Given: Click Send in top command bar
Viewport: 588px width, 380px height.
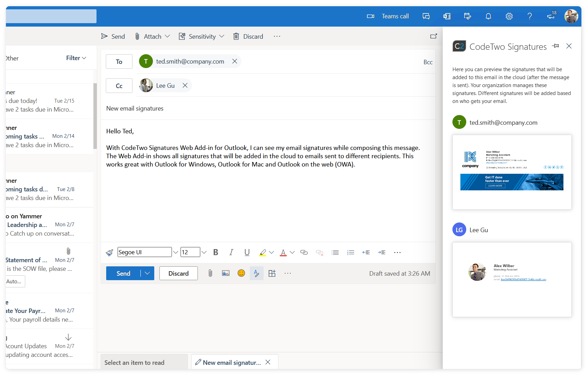Looking at the screenshot, I should (113, 36).
